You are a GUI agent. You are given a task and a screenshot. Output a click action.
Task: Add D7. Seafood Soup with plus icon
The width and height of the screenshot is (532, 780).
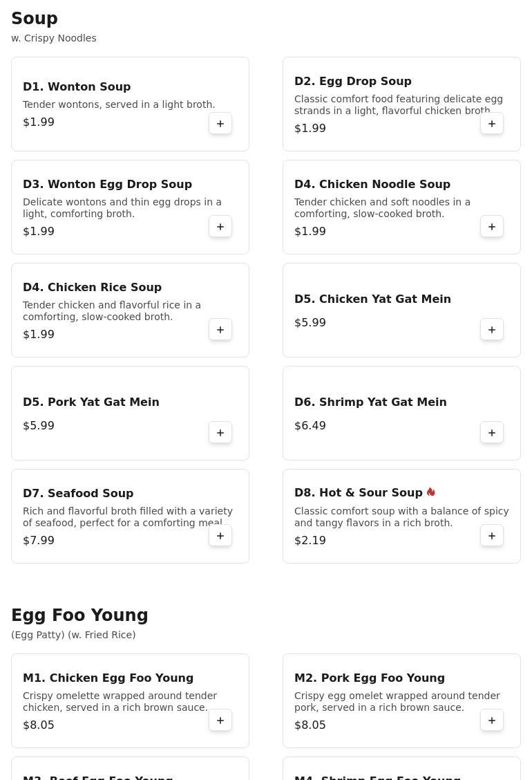click(x=220, y=535)
